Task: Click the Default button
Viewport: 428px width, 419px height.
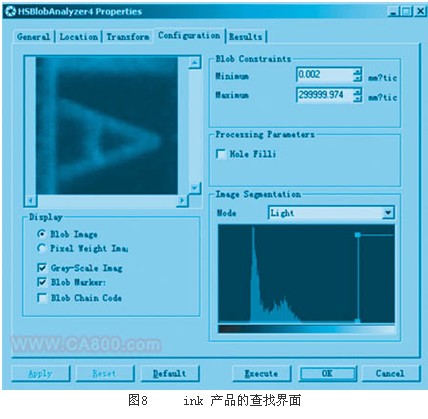Action: [x=170, y=374]
